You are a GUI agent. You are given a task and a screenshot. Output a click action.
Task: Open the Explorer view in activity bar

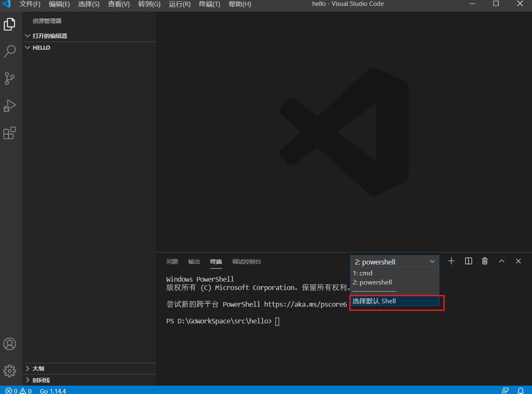pyautogui.click(x=10, y=24)
